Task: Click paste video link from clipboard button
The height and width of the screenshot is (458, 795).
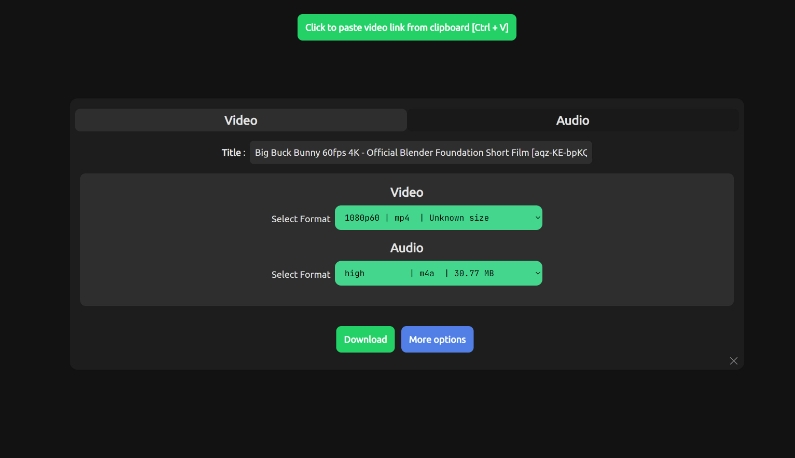Action: tap(407, 27)
